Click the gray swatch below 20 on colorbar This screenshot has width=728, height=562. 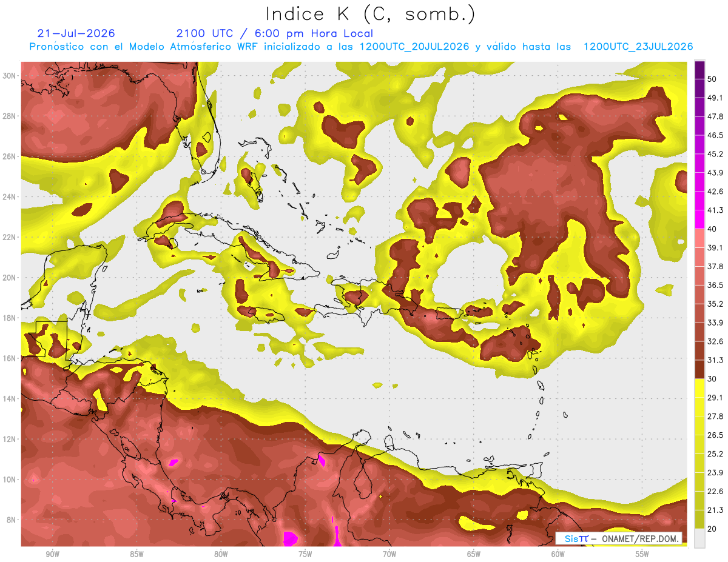[x=699, y=538]
